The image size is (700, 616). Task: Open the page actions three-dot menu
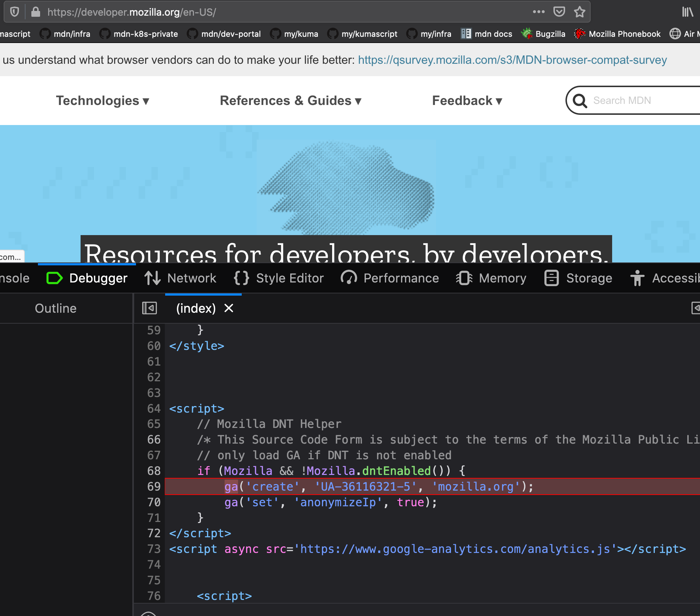538,12
